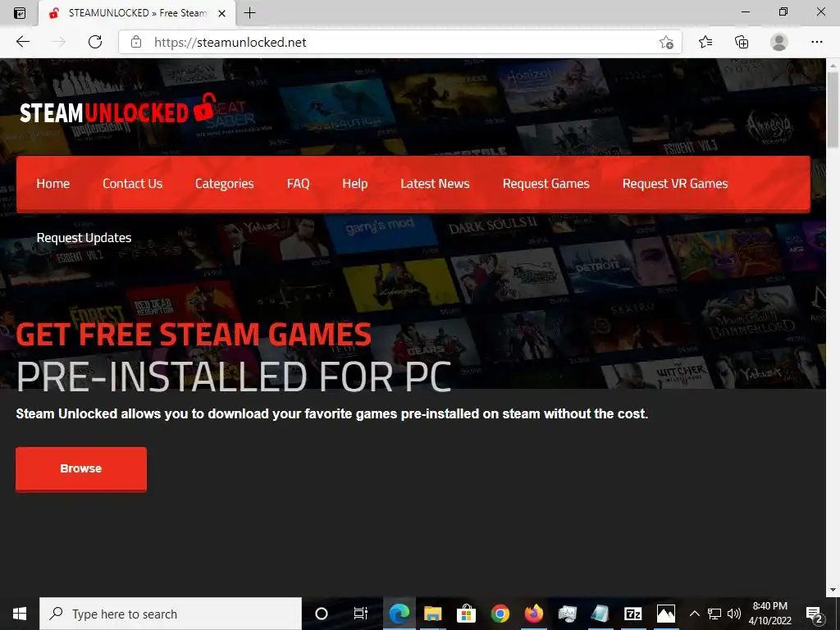Viewport: 840px width, 630px height.
Task: Open Microsoft Store from the taskbar
Action: click(467, 614)
